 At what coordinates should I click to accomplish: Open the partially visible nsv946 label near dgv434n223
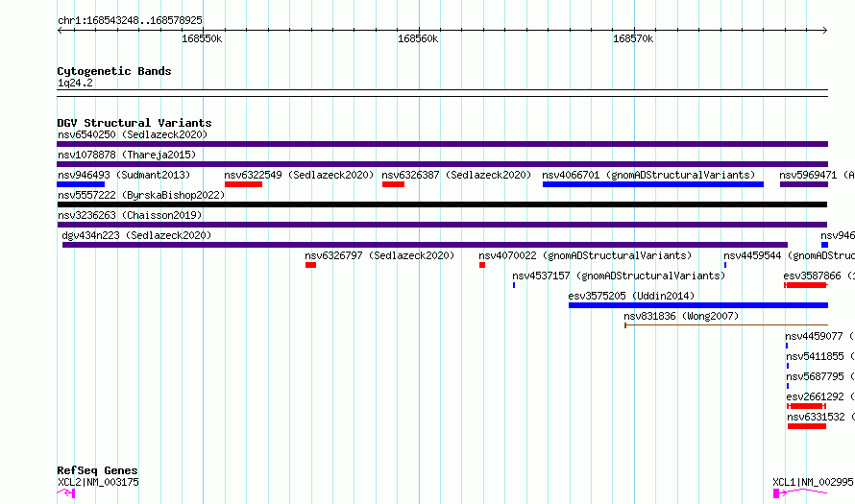click(x=838, y=235)
